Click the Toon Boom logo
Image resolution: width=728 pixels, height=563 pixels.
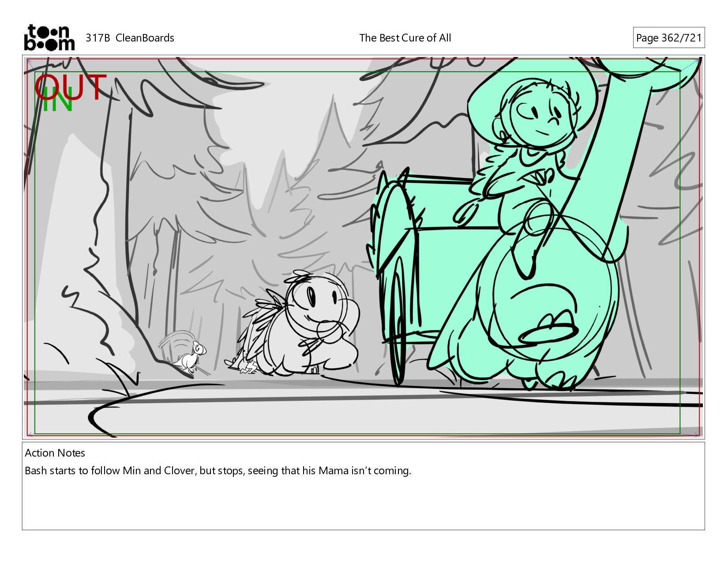[x=49, y=38]
